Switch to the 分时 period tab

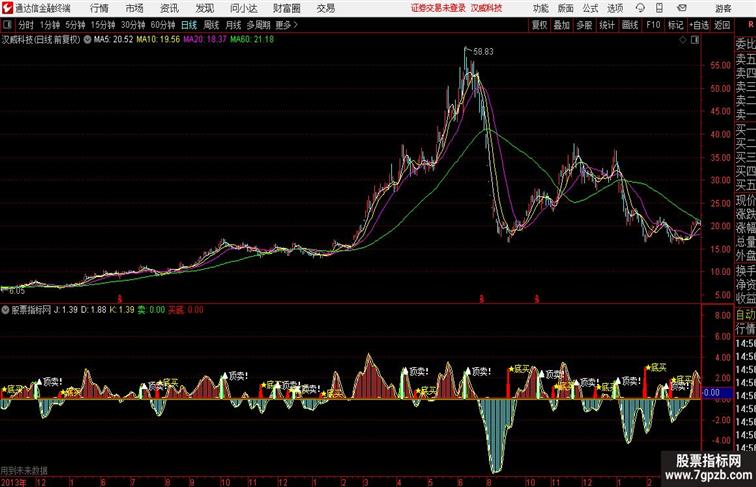(x=26, y=25)
